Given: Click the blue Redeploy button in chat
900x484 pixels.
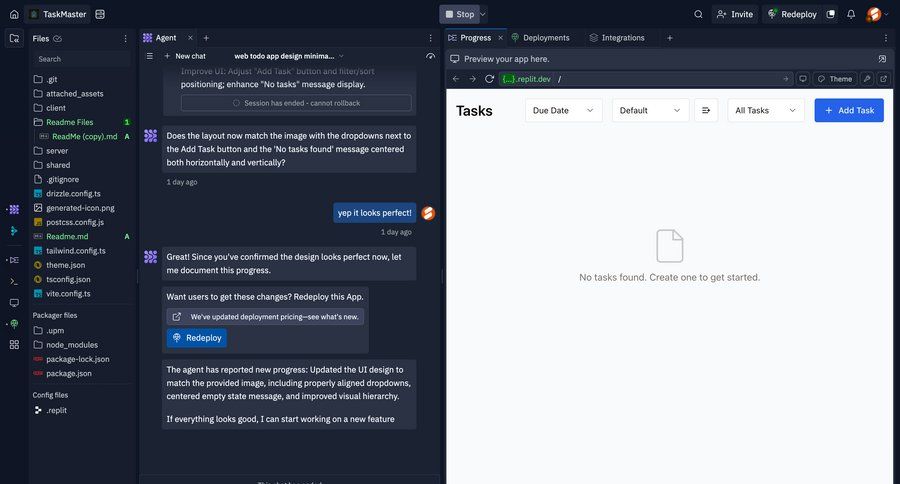Looking at the screenshot, I should pos(197,338).
